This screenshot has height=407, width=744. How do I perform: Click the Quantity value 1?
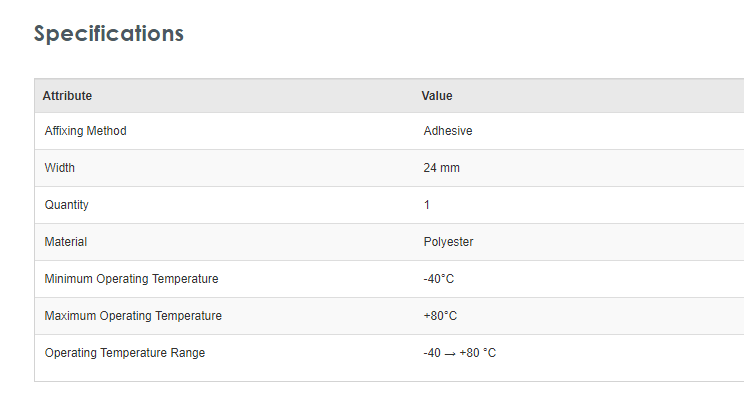[427, 205]
